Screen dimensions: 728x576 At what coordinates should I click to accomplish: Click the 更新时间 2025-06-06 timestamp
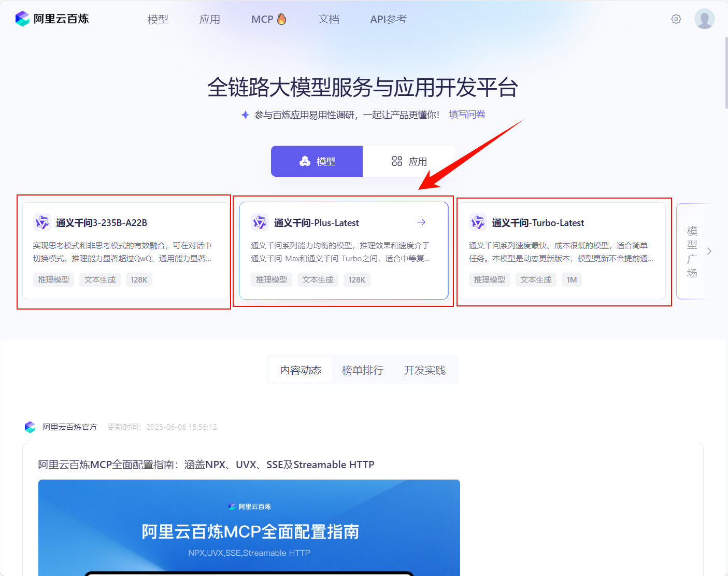(x=162, y=427)
